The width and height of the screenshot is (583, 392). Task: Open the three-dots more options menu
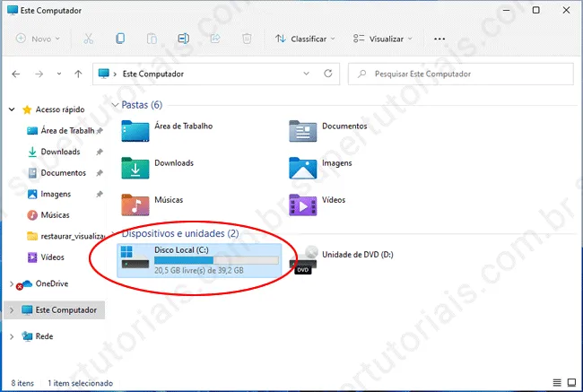coord(439,39)
